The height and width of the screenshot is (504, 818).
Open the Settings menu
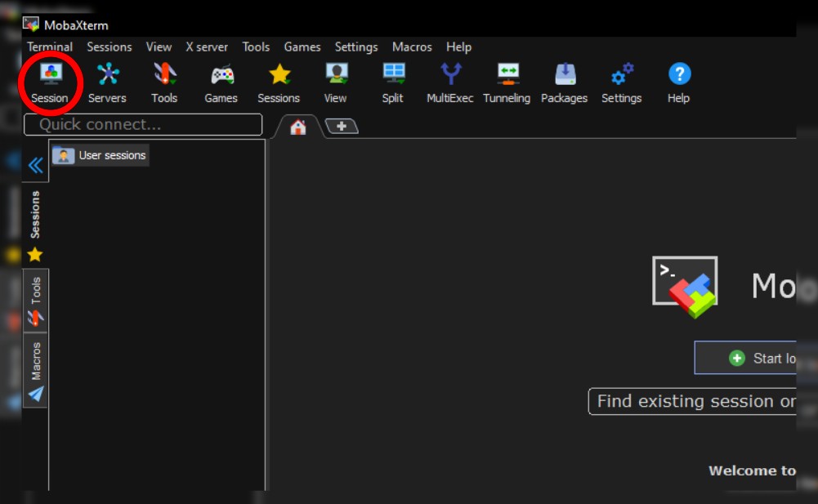tap(356, 47)
